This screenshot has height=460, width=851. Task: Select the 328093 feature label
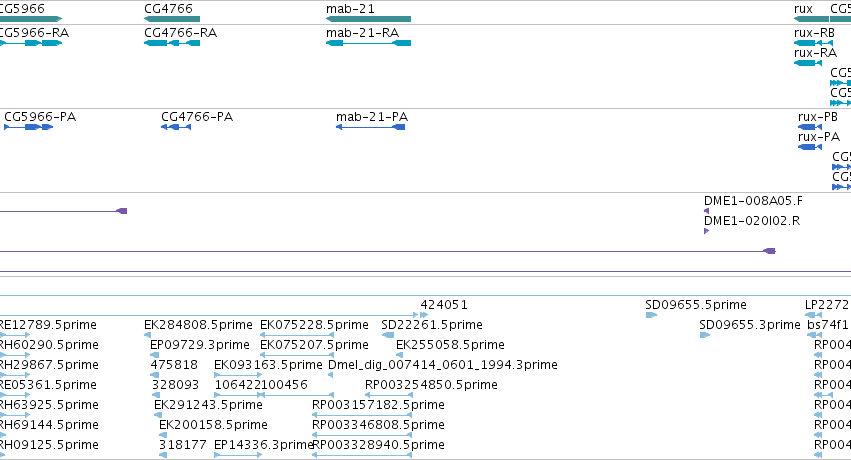175,385
